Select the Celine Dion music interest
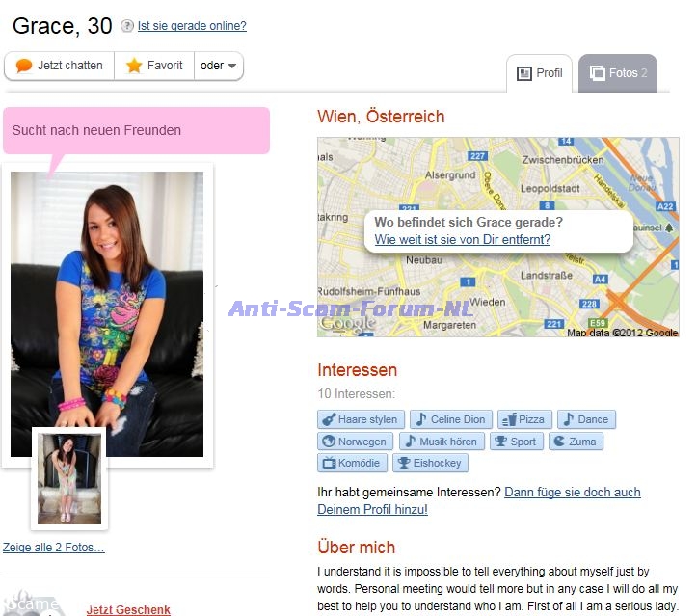Image resolution: width=697 pixels, height=616 pixels. 451,419
